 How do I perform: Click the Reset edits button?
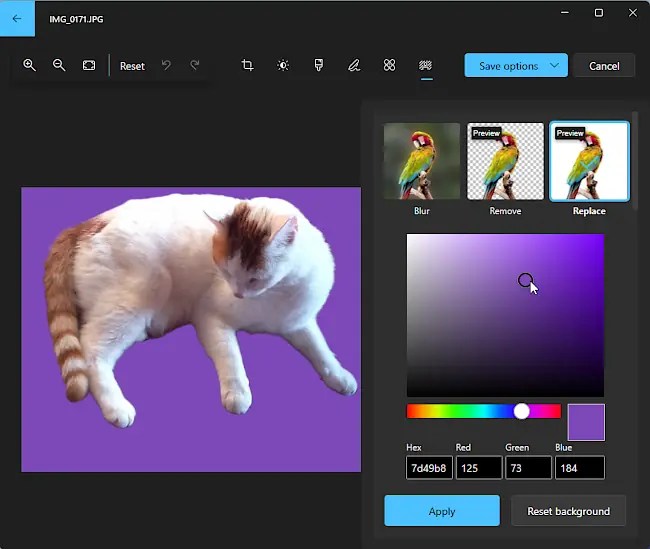coord(132,66)
